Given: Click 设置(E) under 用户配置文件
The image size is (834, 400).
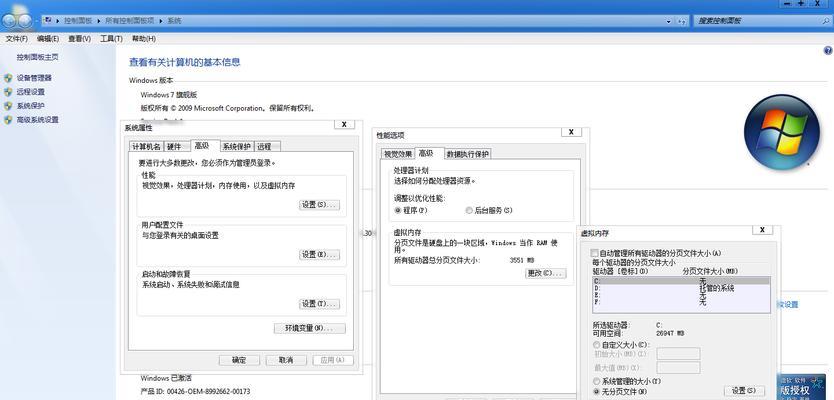Looking at the screenshot, I should (319, 255).
